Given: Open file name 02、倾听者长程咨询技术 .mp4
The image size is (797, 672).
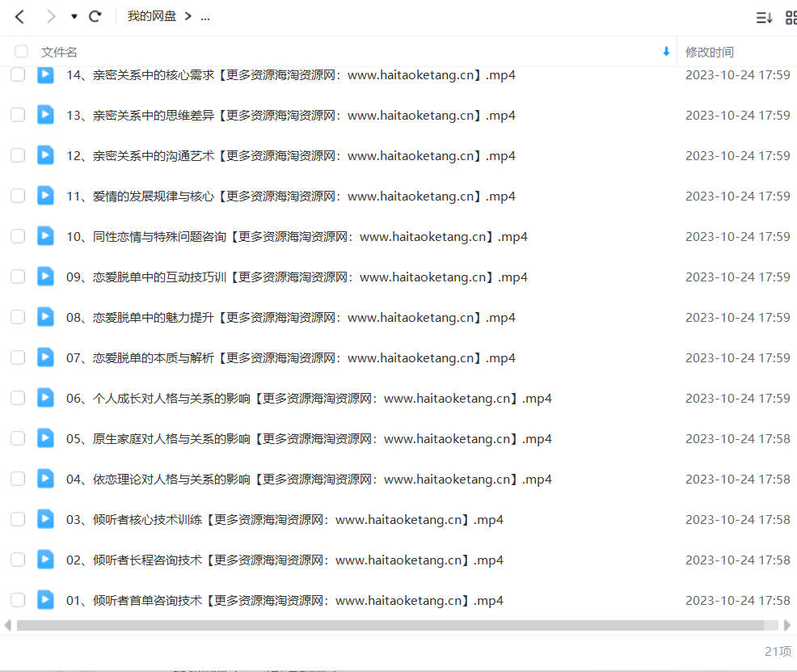Looking at the screenshot, I should click(x=285, y=560).
